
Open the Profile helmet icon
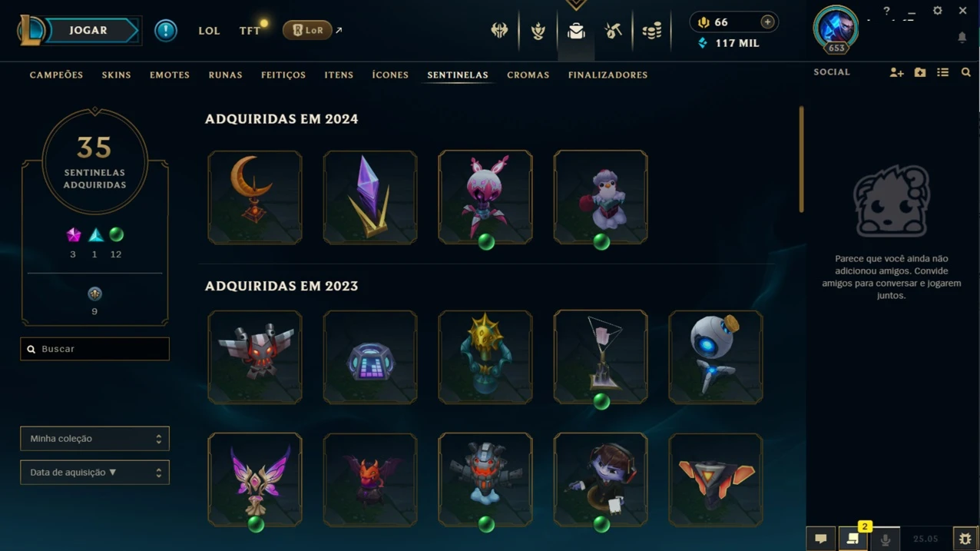[499, 31]
